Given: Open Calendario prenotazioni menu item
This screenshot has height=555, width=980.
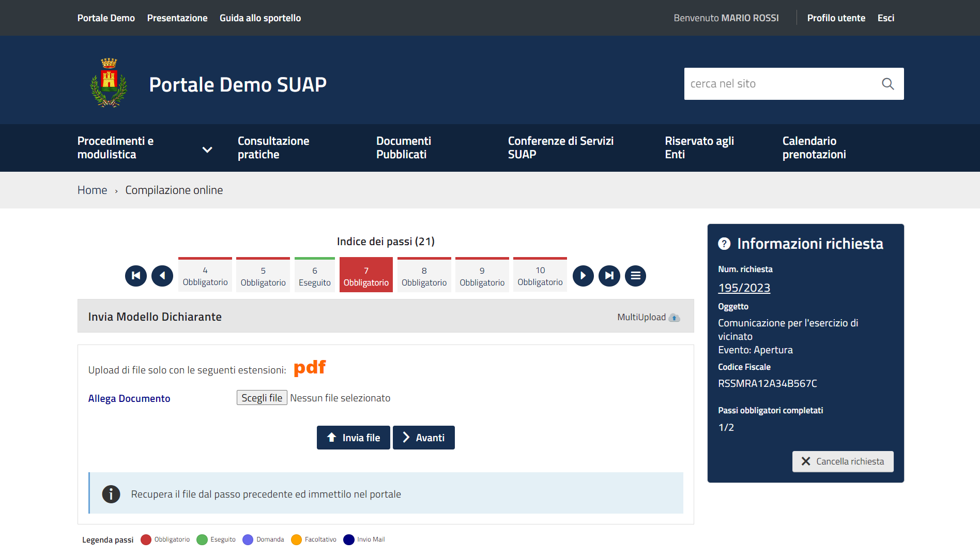Looking at the screenshot, I should (814, 148).
